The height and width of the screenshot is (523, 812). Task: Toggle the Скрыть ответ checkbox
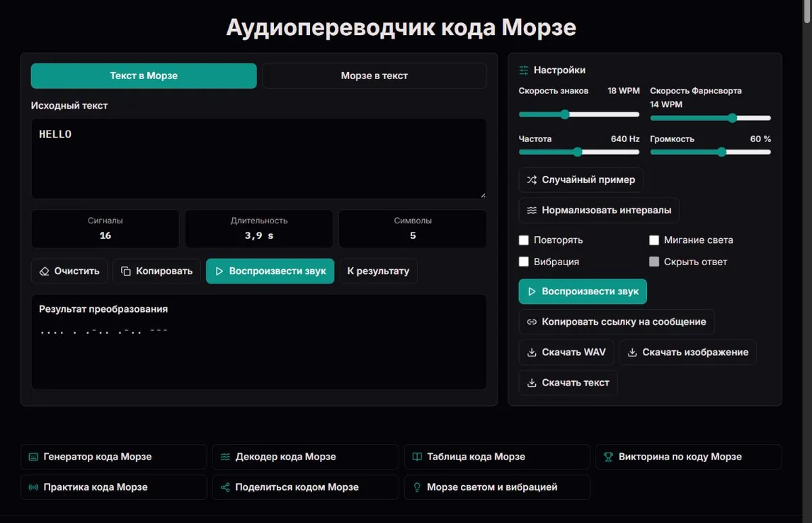point(654,262)
